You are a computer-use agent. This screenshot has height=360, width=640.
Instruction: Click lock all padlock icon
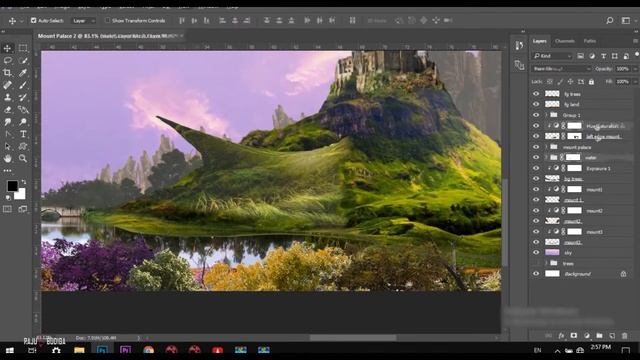coord(591,82)
